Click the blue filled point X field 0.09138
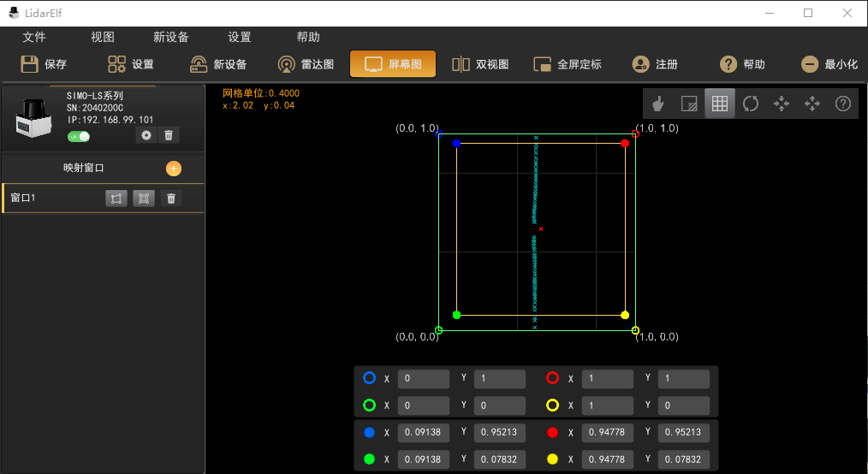Image resolution: width=868 pixels, height=474 pixels. point(423,432)
